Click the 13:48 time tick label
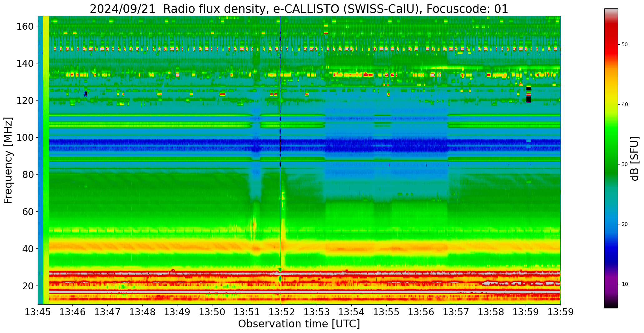 point(142,312)
